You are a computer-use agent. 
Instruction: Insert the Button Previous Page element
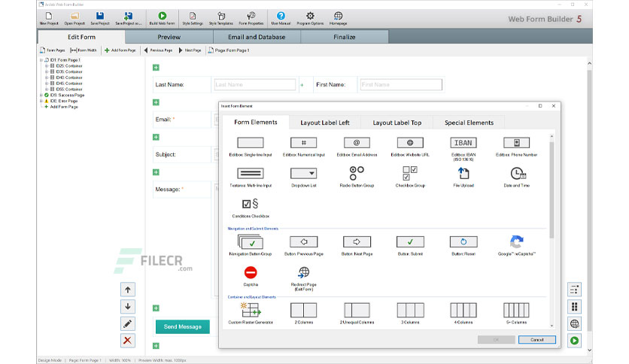tap(304, 246)
